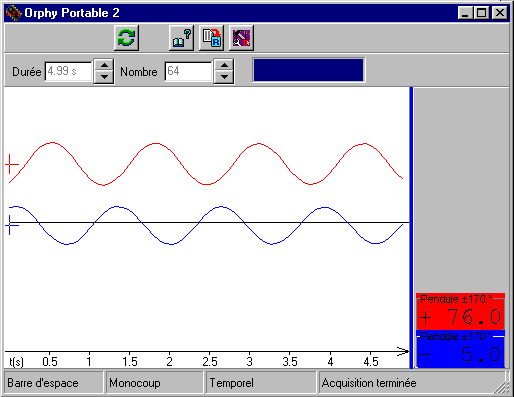Click the Durée 4.99 s field
Viewport: 514px width, 397px height.
pyautogui.click(x=68, y=71)
